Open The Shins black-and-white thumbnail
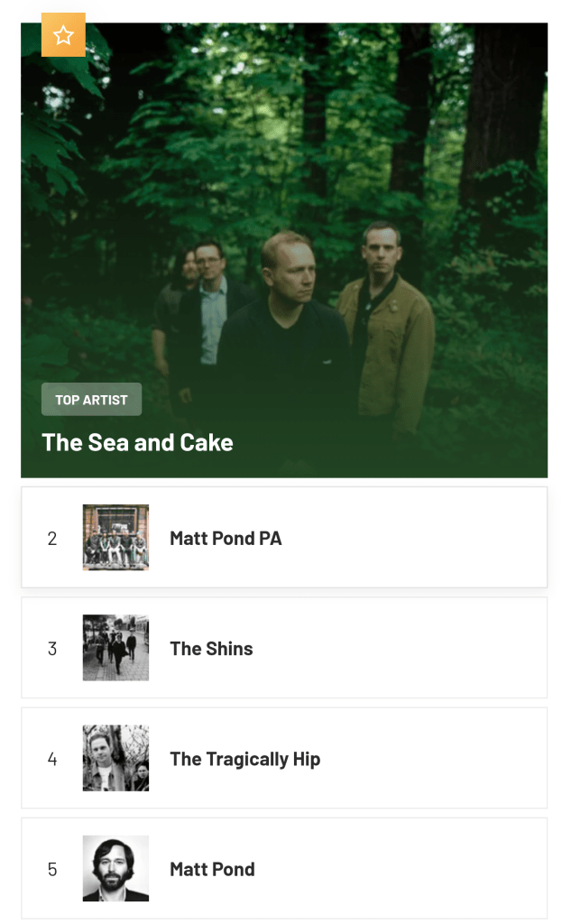The height and width of the screenshot is (924, 562). coord(115,648)
